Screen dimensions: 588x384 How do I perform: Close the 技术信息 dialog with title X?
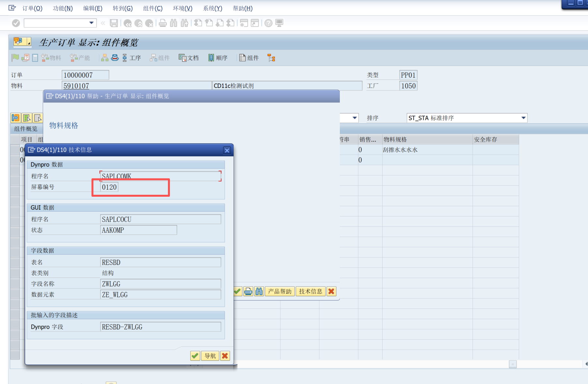(x=227, y=150)
